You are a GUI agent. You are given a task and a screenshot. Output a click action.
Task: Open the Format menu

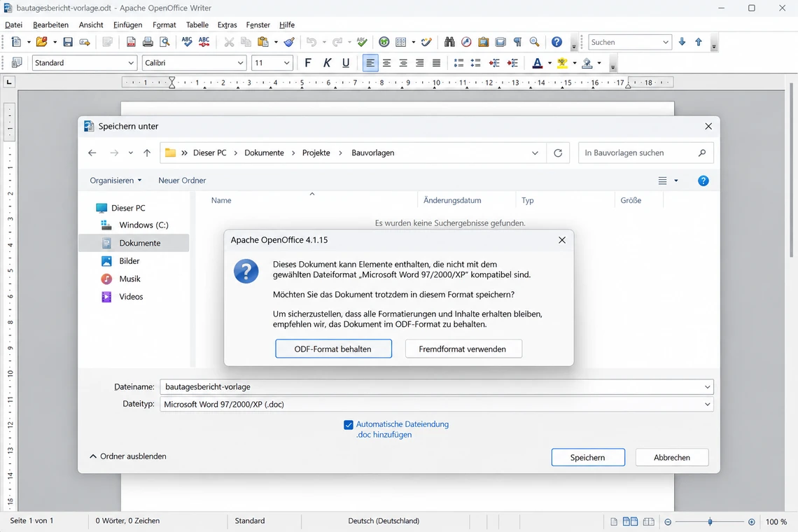(164, 24)
